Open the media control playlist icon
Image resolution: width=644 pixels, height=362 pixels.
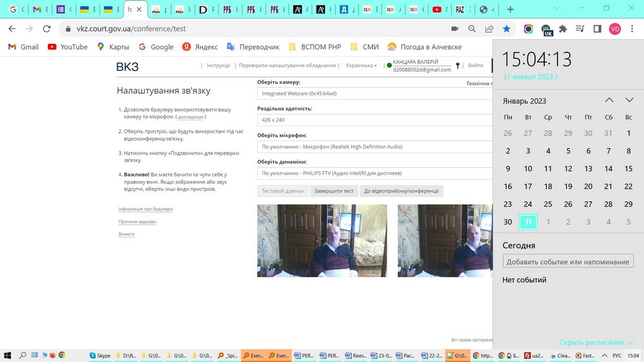click(580, 29)
